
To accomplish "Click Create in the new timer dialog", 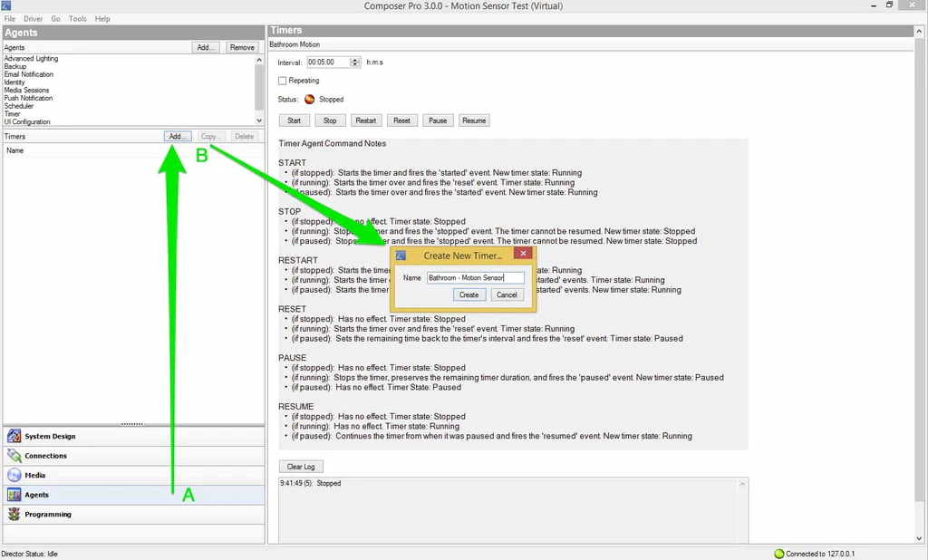I will click(469, 294).
